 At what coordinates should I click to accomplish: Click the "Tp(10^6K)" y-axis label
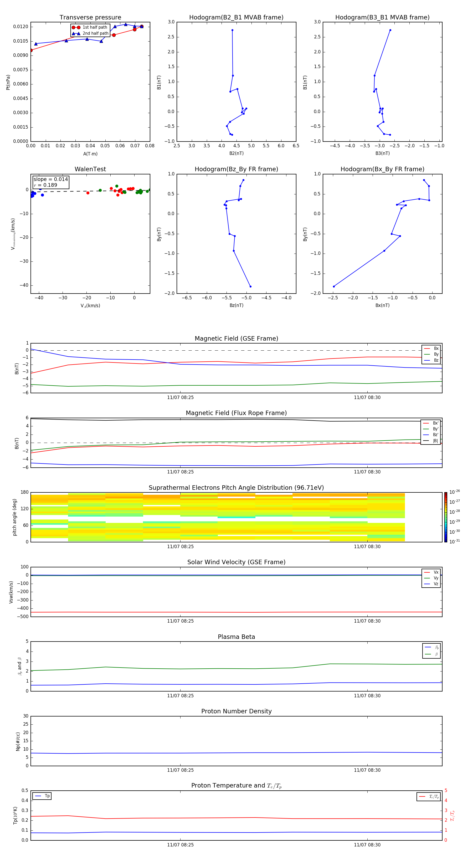(x=15, y=815)
